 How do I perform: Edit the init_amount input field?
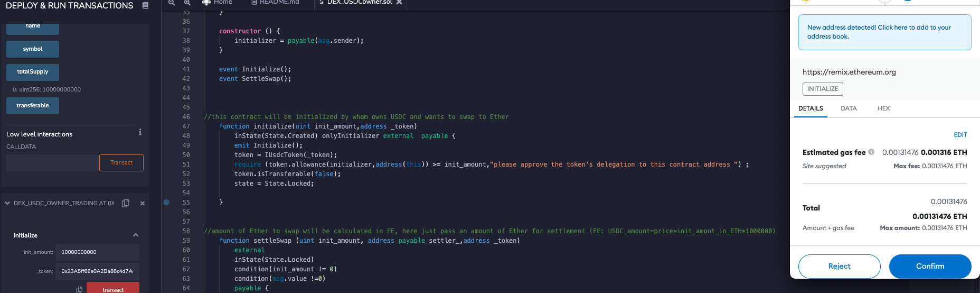(97, 252)
